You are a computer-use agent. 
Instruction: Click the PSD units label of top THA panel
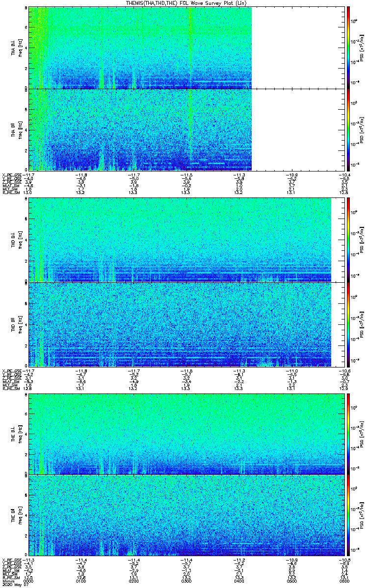point(363,48)
